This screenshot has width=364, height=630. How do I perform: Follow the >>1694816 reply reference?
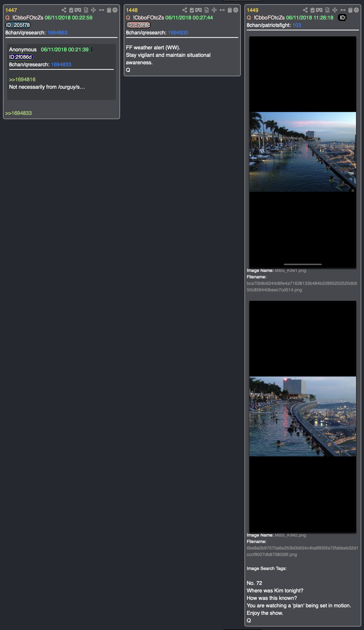point(22,79)
